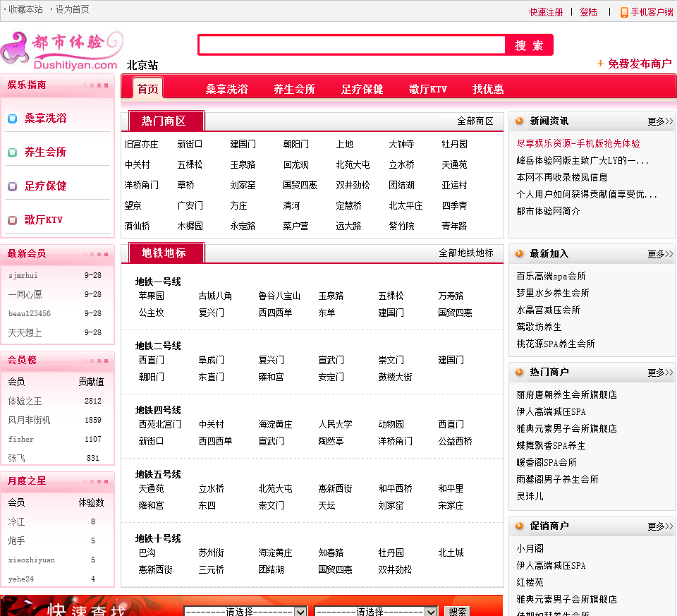Click the purple icon beside 足疗保健
The width and height of the screenshot is (677, 616).
click(x=13, y=186)
